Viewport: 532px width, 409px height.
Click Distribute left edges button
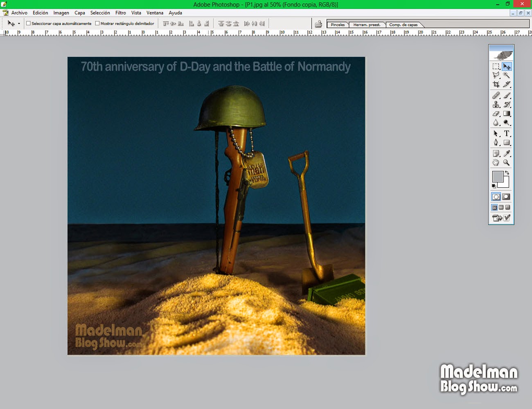coord(247,24)
